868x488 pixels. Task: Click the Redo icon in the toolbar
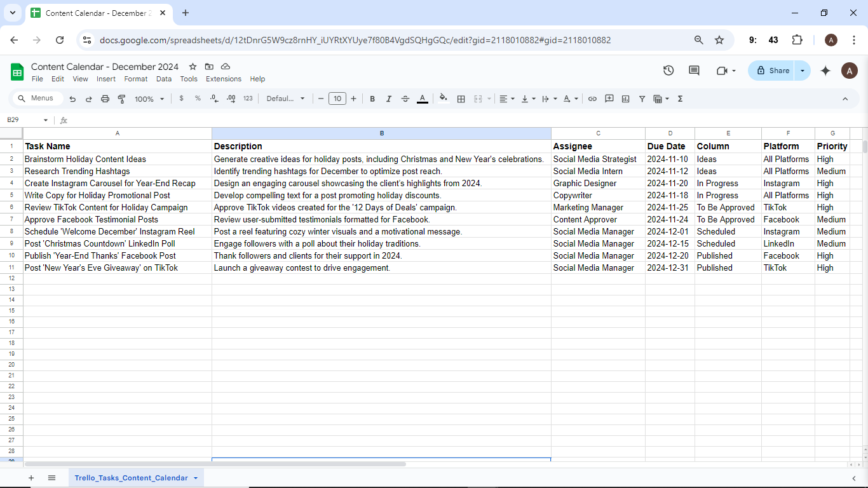click(88, 99)
